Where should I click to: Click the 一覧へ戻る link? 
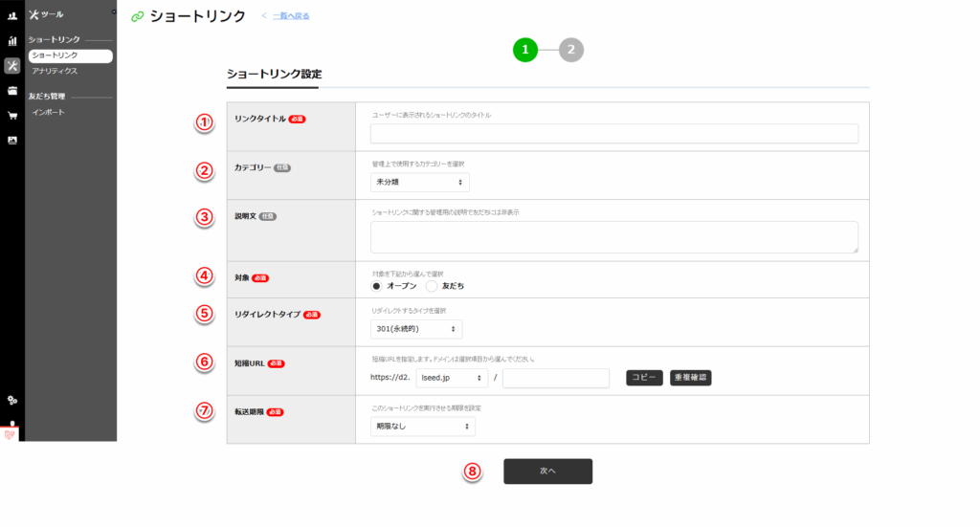pos(290,16)
